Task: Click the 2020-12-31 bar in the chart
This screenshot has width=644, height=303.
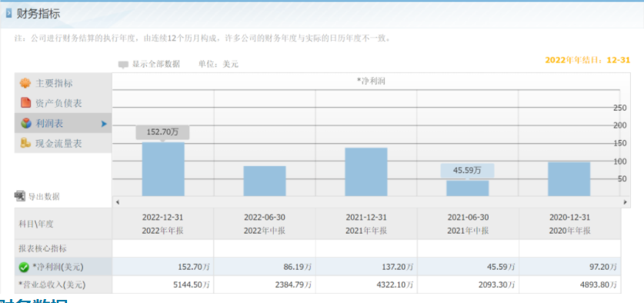Action: coord(569,179)
